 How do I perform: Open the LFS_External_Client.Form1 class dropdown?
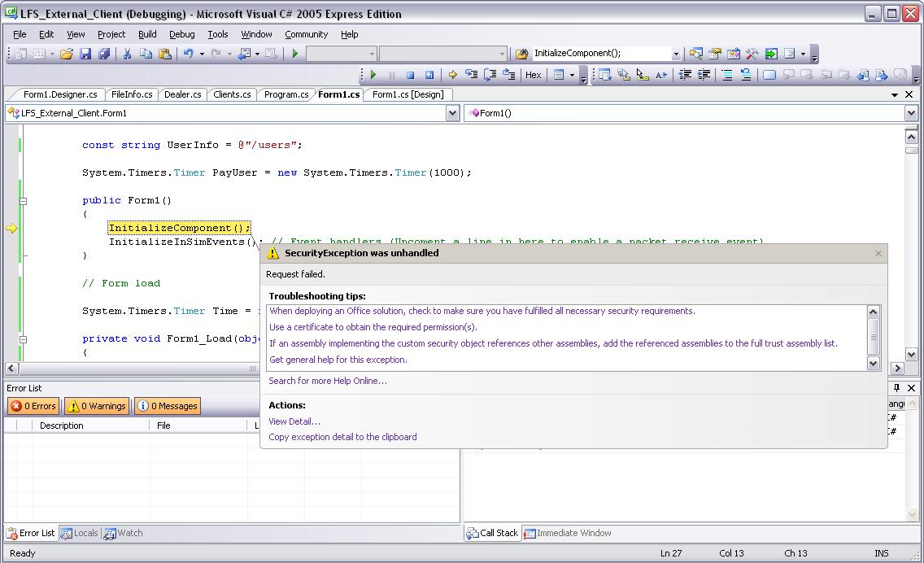tap(452, 113)
